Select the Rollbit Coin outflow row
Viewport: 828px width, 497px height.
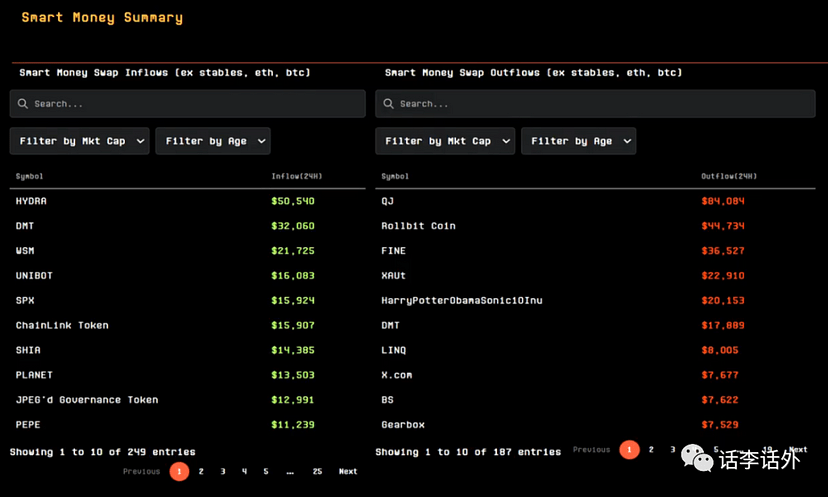click(x=418, y=226)
